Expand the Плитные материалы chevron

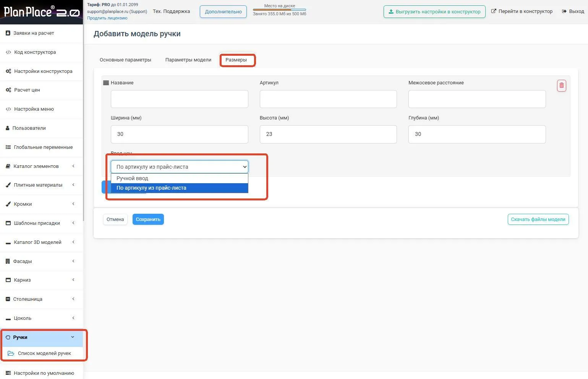73,185
